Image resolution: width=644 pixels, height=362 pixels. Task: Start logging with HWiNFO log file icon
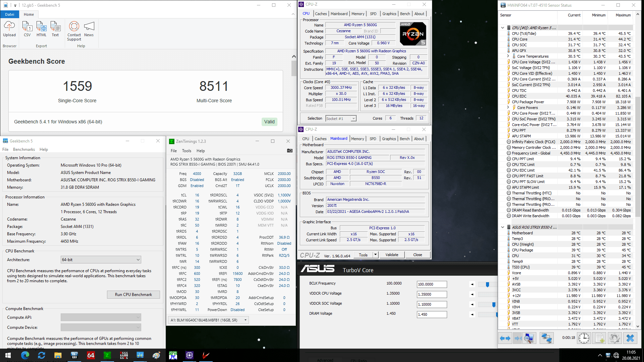(x=599, y=338)
